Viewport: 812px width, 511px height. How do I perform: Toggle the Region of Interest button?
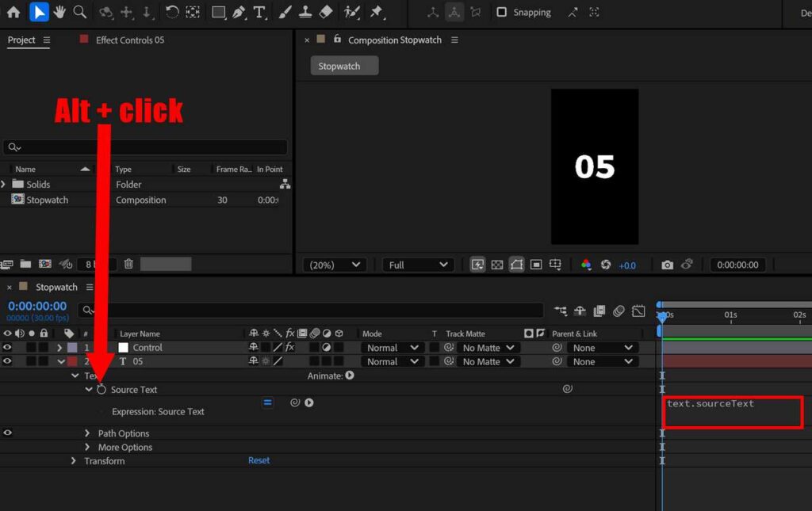(x=536, y=265)
